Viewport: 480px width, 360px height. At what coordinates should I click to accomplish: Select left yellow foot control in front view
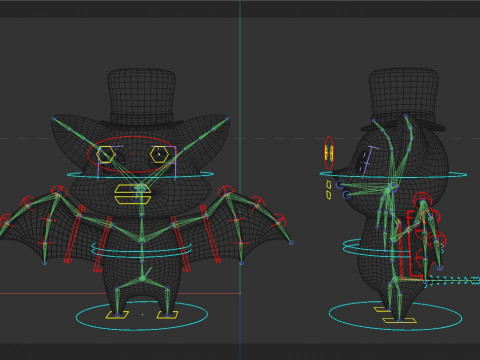pos(117,315)
